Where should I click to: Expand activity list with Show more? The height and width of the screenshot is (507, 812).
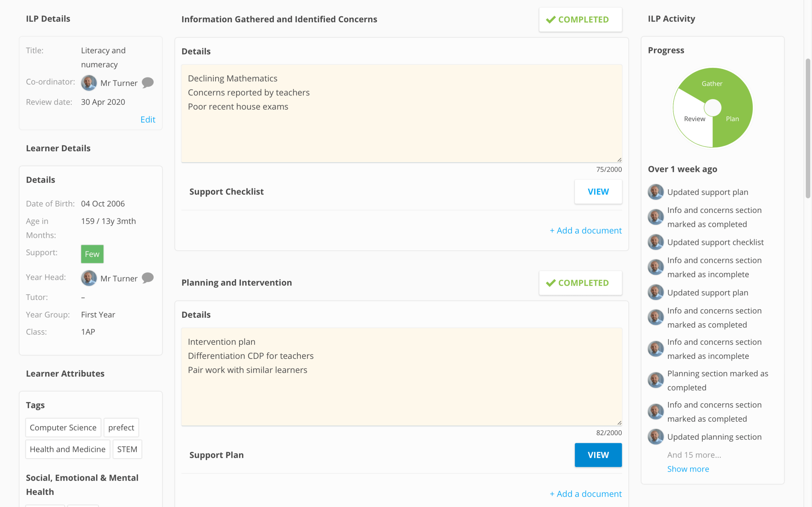pos(688,469)
